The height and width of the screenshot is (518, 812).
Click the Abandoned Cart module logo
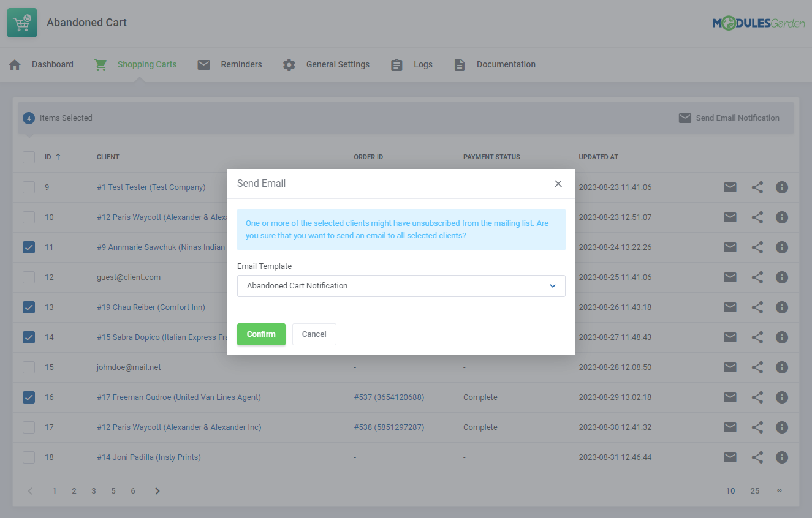(22, 22)
